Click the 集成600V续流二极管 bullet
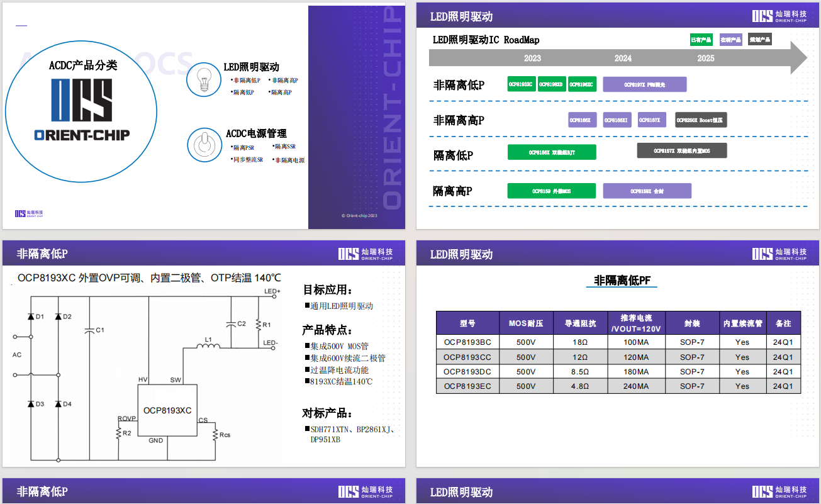This screenshot has height=504, width=821. [x=345, y=358]
